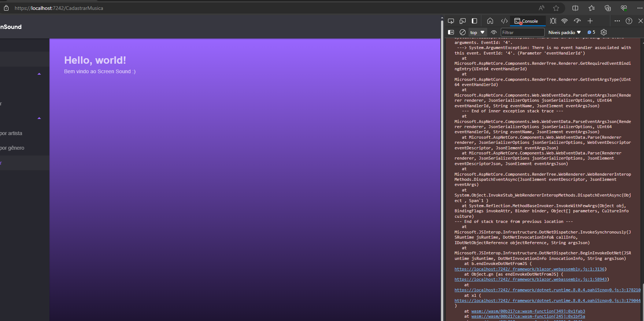Open the Sources bug icon tab
Screen dimensions: 644x321
pyautogui.click(x=553, y=21)
